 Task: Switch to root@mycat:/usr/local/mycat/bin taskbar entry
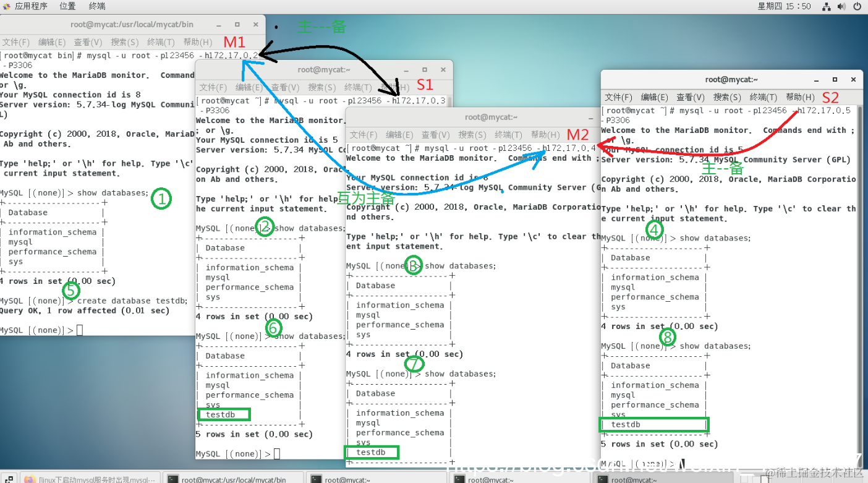coord(234,479)
